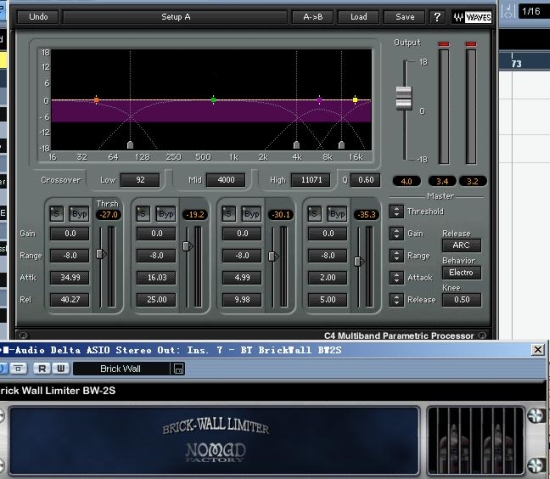
Task: Click first band attack value 34.99
Action: pyautogui.click(x=69, y=277)
